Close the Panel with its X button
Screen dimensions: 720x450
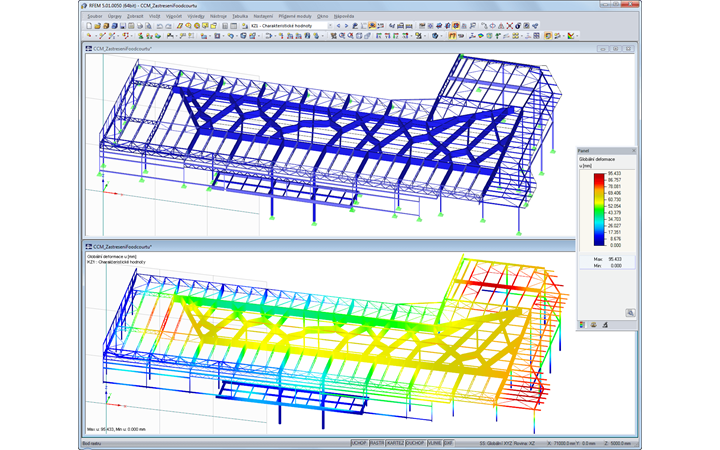coord(634,151)
